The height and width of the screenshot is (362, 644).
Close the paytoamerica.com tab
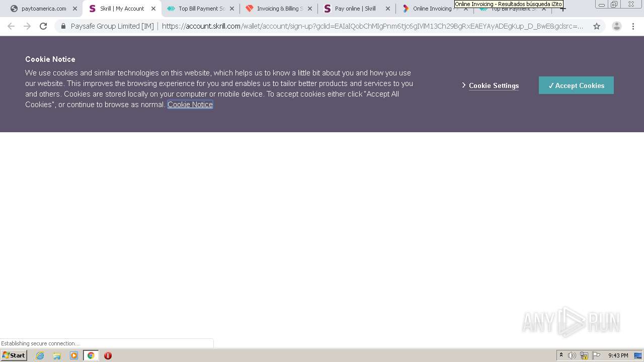(75, 9)
